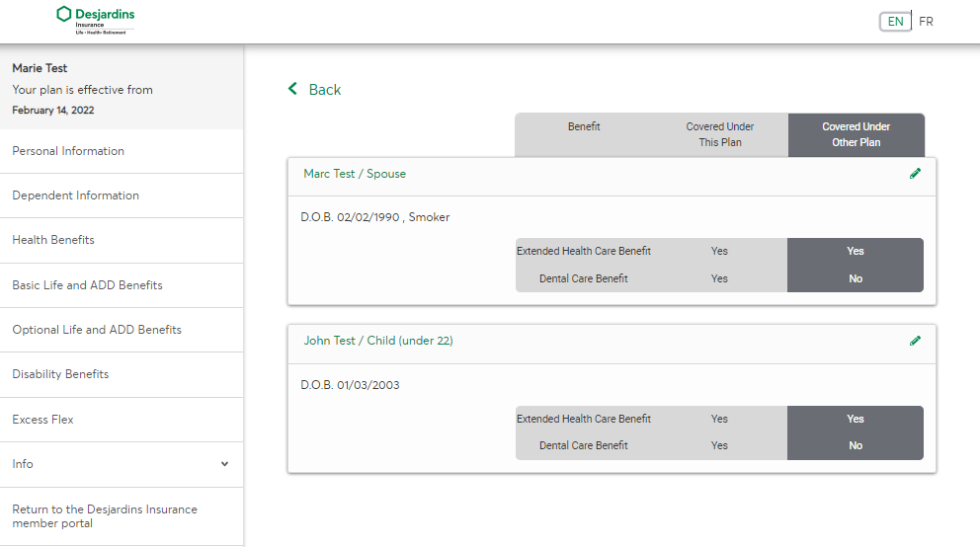Viewport: 980px width, 547px height.
Task: Open Personal Information section
Action: coord(122,151)
